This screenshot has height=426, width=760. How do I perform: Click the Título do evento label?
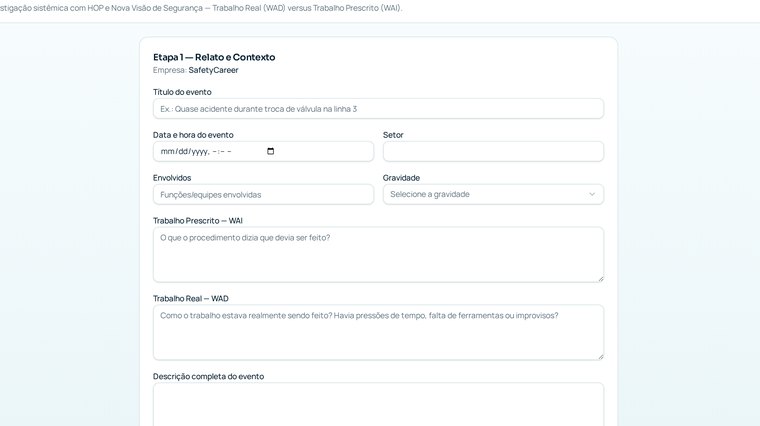point(182,92)
